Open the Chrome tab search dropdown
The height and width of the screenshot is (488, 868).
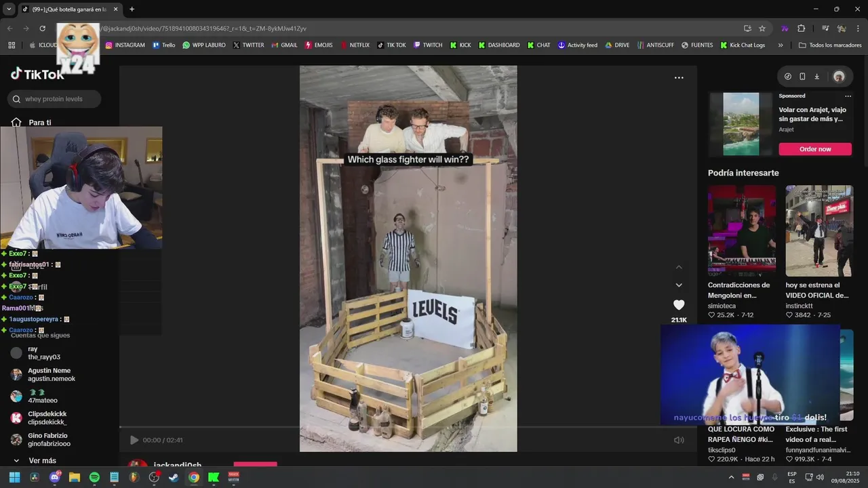pyautogui.click(x=9, y=9)
